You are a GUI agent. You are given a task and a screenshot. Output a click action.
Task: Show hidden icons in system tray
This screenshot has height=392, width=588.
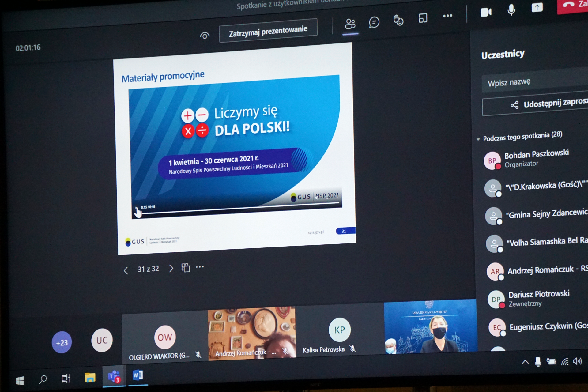[x=525, y=362]
